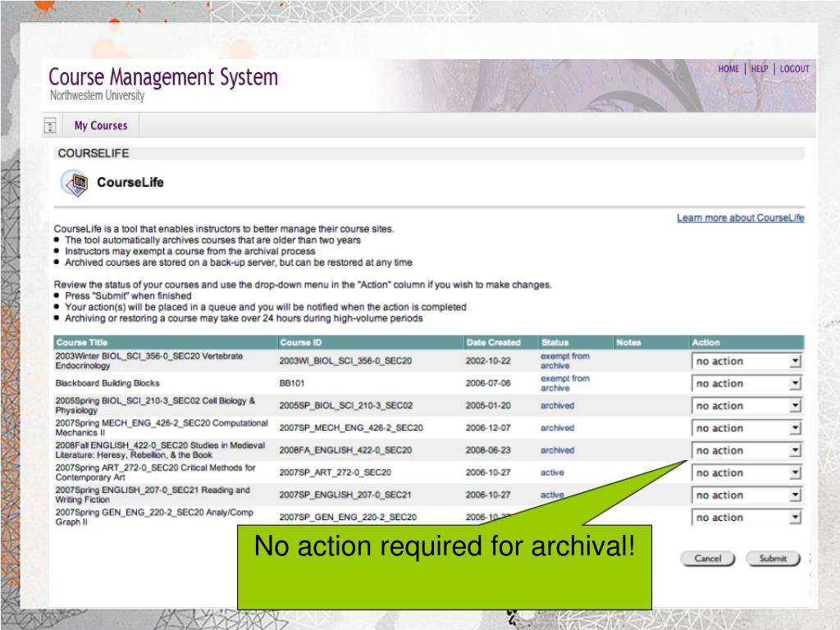Click 2007Spring GEN_ENG Analy/Comp Graph II title
Screen dimensions: 840x630
click(x=154, y=518)
